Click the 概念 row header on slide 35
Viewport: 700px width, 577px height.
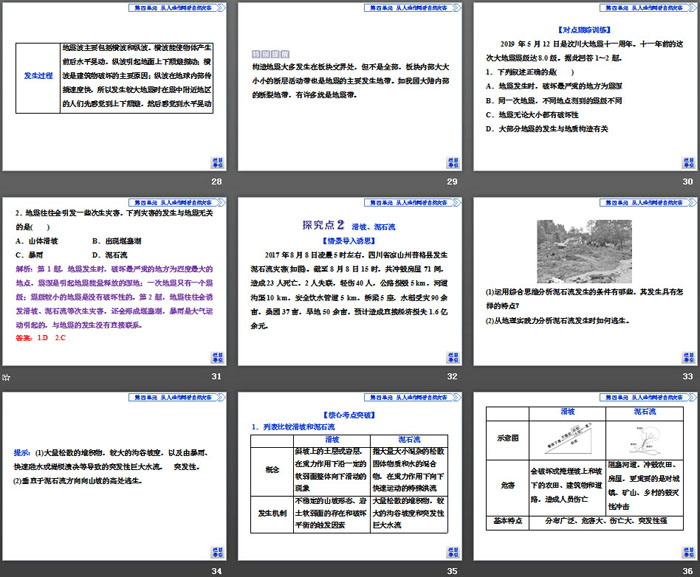tap(272, 469)
